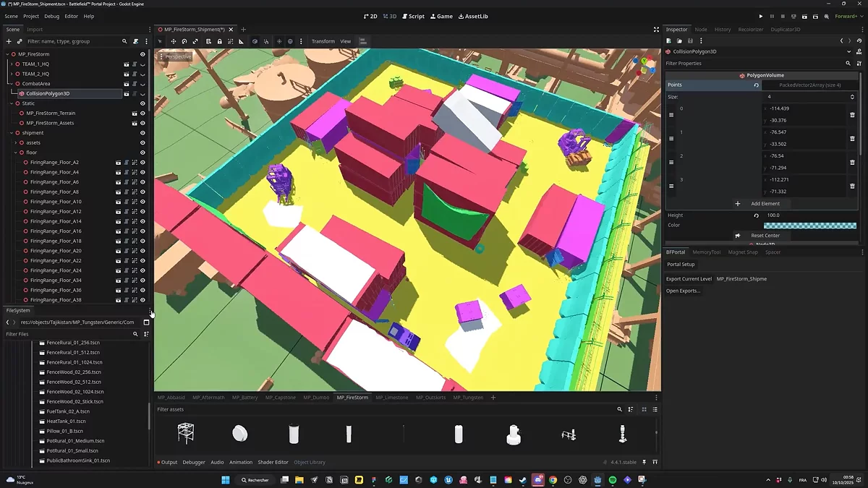Click the lock selected node icon
The width and height of the screenshot is (868, 488).
tap(219, 41)
